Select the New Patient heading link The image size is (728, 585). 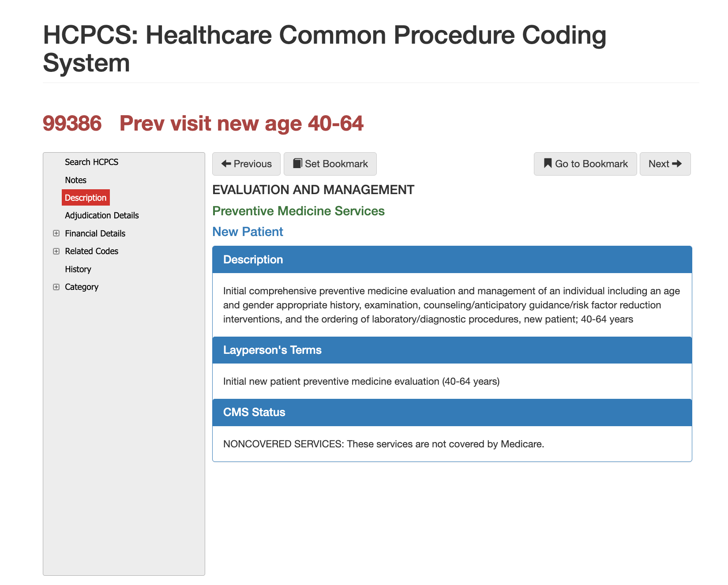[x=248, y=232]
